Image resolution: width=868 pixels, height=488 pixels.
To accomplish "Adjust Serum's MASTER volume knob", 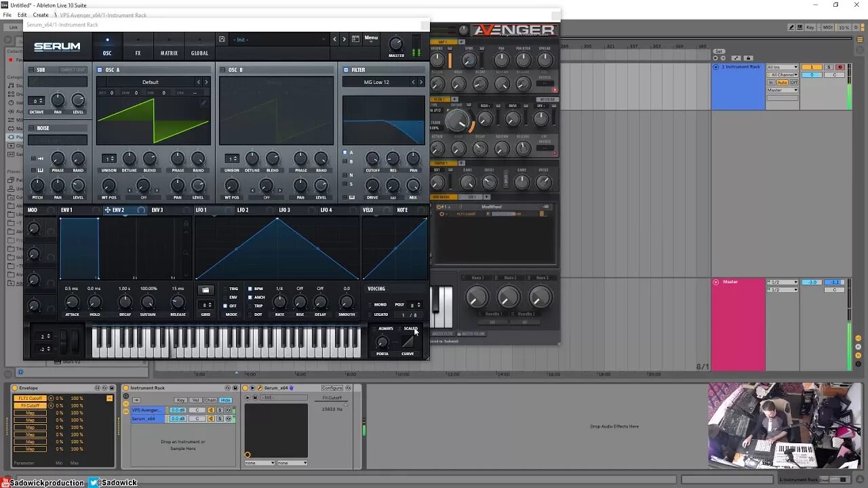I will click(x=396, y=43).
